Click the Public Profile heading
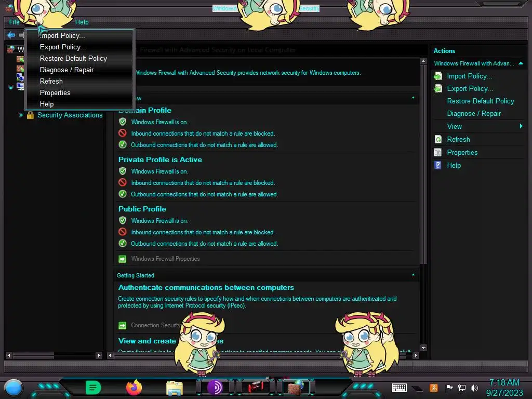The height and width of the screenshot is (399, 532). [142, 209]
